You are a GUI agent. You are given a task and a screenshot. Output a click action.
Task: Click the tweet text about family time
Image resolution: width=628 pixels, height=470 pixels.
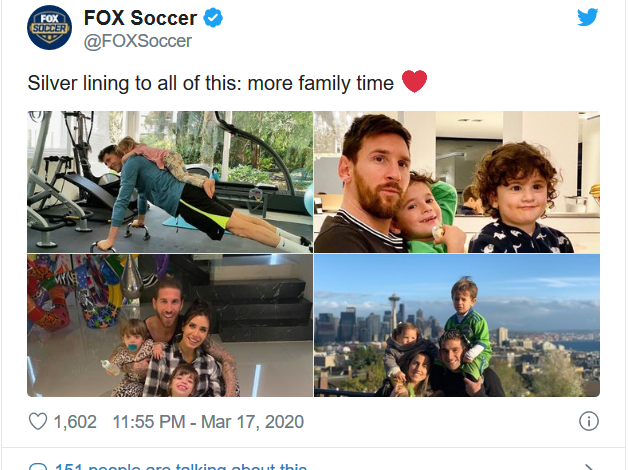211,83
